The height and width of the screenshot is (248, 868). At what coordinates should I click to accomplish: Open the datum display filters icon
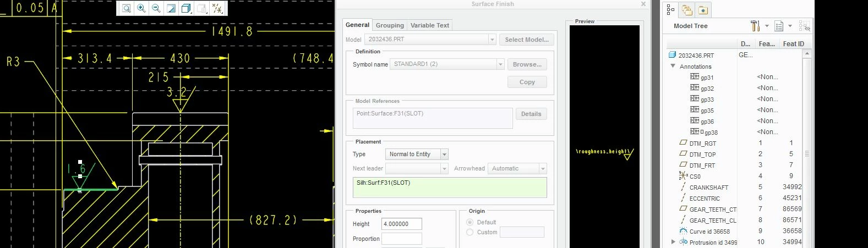point(217,8)
